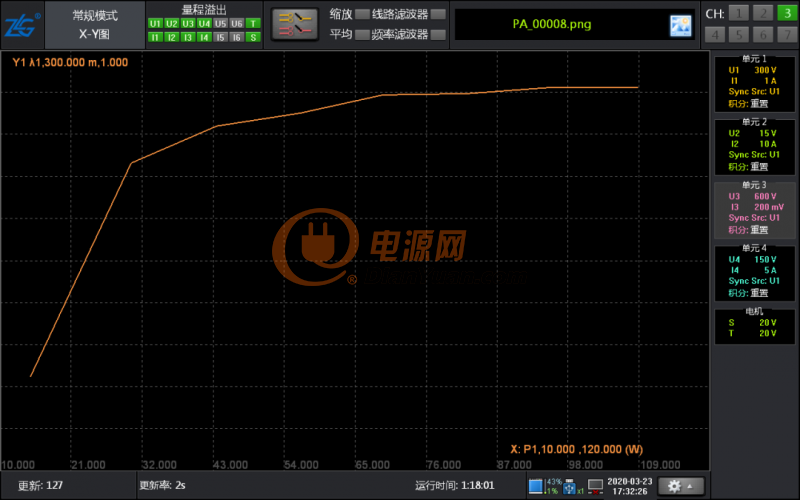Switch to channel 1
This screenshot has width=800, height=500.
pyautogui.click(x=737, y=13)
